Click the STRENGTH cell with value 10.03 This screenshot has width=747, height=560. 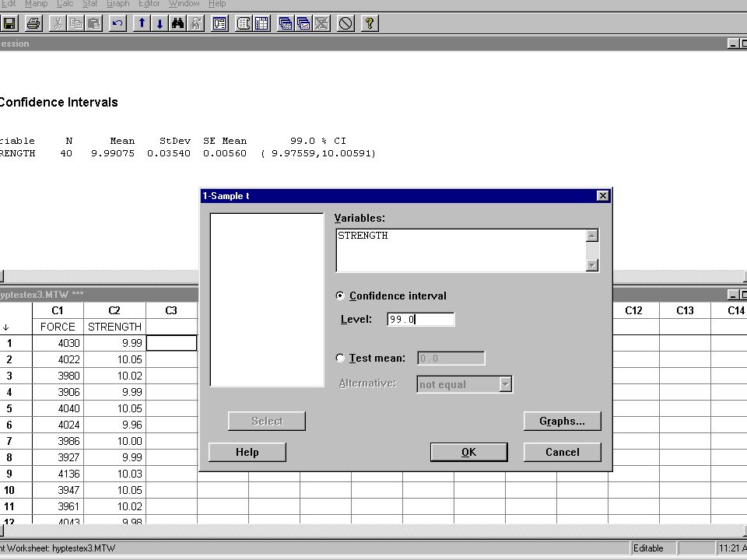coord(114,474)
